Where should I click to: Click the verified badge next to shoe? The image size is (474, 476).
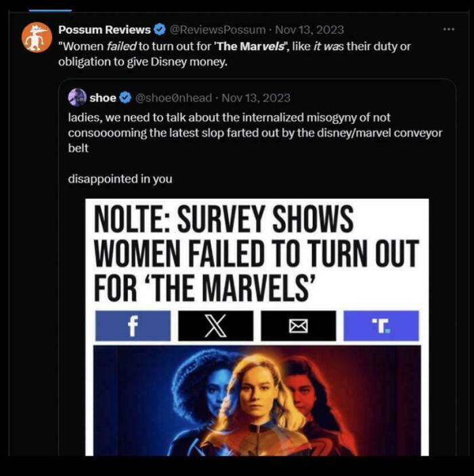pyautogui.click(x=126, y=98)
